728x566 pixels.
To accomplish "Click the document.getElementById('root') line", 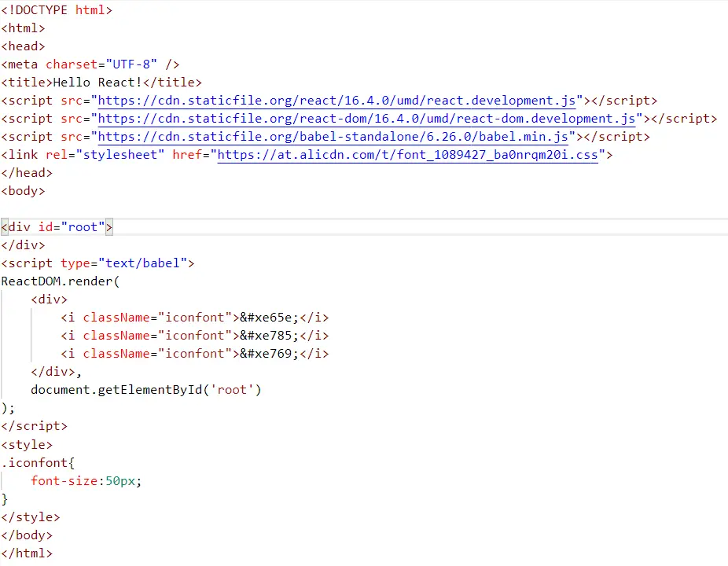I will pyautogui.click(x=146, y=391).
